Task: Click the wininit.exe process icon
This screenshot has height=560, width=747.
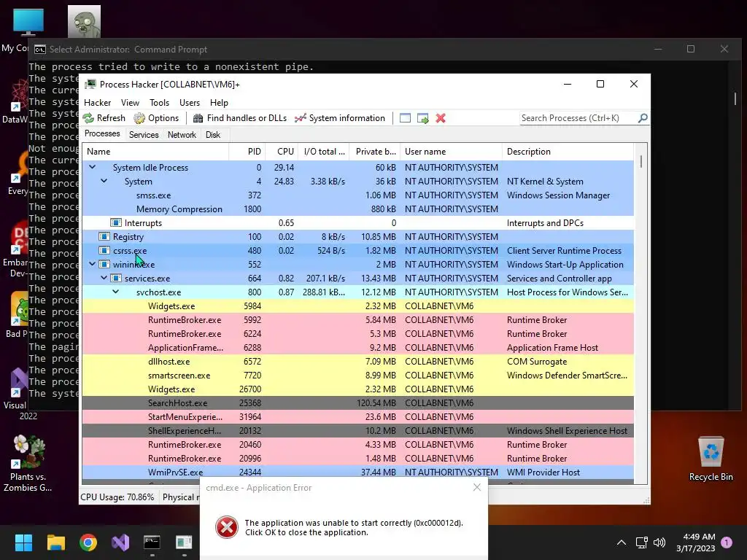Action: pos(104,264)
